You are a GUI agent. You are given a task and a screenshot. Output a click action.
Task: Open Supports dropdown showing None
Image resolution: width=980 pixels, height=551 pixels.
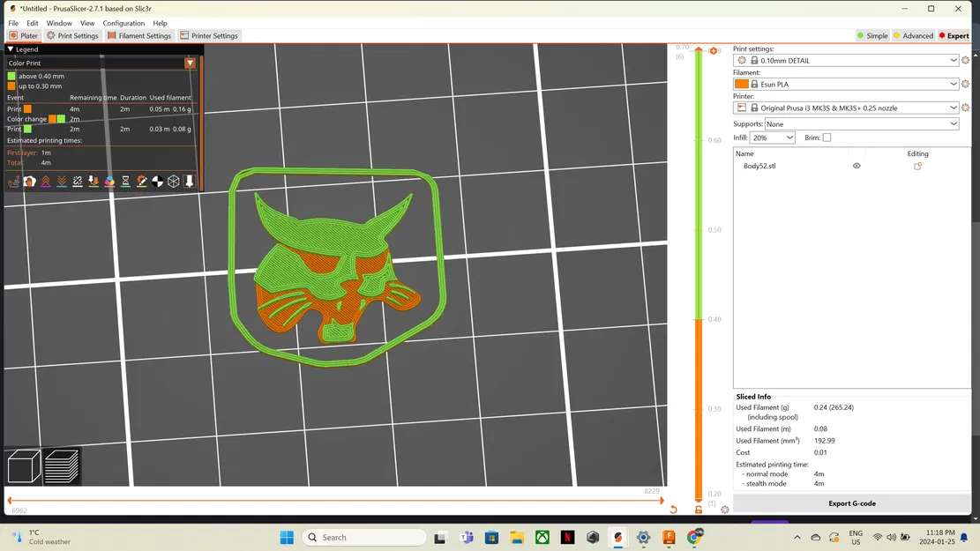coord(862,123)
